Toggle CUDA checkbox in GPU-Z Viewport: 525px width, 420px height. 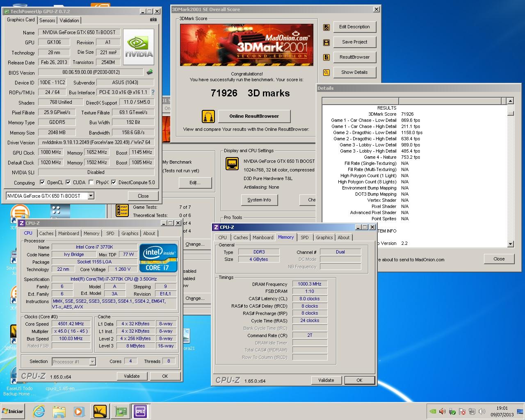click(x=68, y=183)
